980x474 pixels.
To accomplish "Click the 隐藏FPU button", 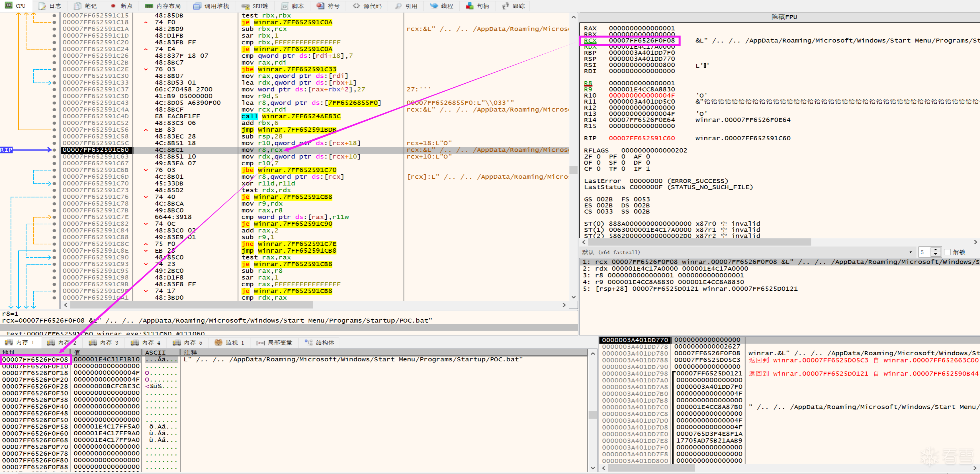I will tap(784, 17).
